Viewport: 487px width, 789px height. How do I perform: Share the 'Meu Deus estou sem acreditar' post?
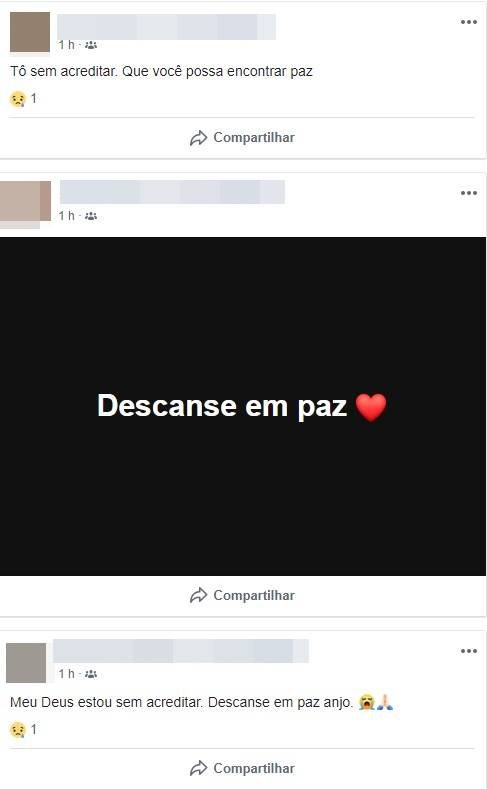click(x=242, y=768)
